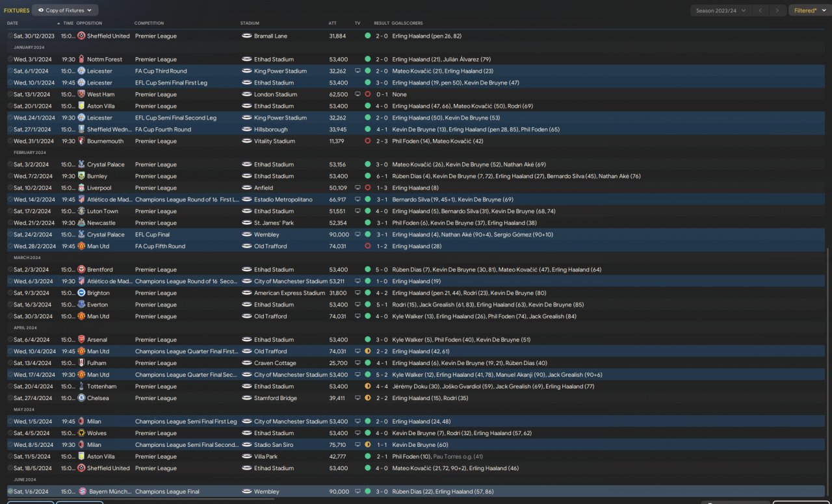The width and height of the screenshot is (832, 504).
Task: Click the Bournemouth club badge
Action: coord(81,141)
